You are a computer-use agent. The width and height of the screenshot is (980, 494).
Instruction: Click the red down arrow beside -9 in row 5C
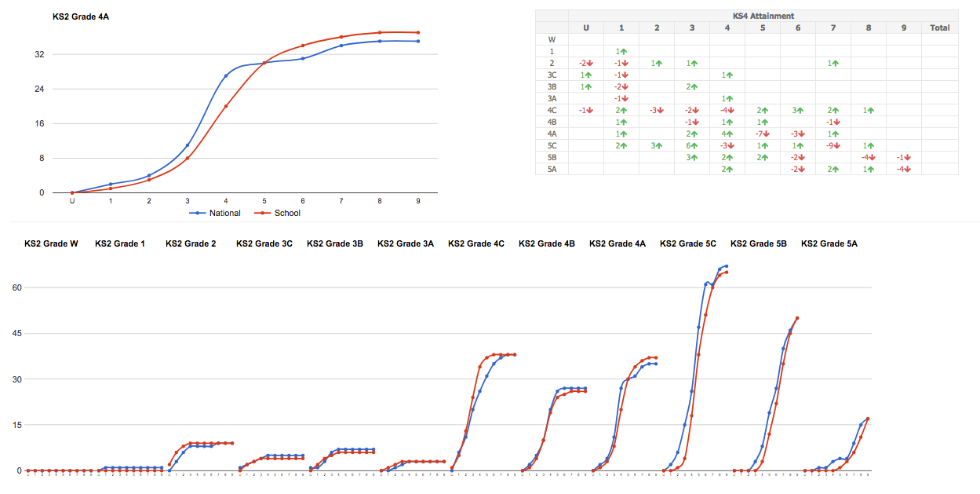click(836, 145)
